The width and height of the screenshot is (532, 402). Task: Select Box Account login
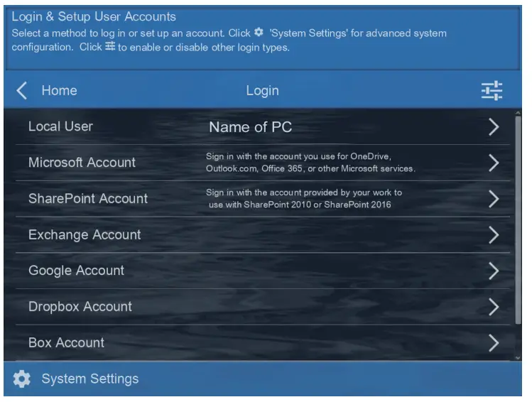tap(263, 342)
